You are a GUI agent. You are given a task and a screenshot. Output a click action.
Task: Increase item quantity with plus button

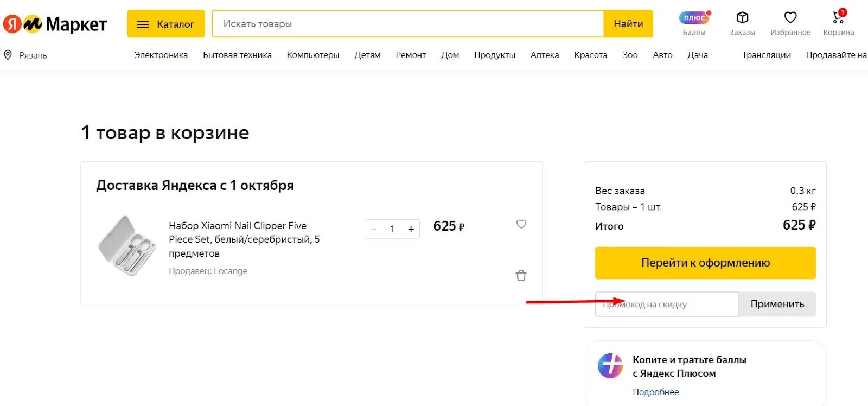(411, 229)
